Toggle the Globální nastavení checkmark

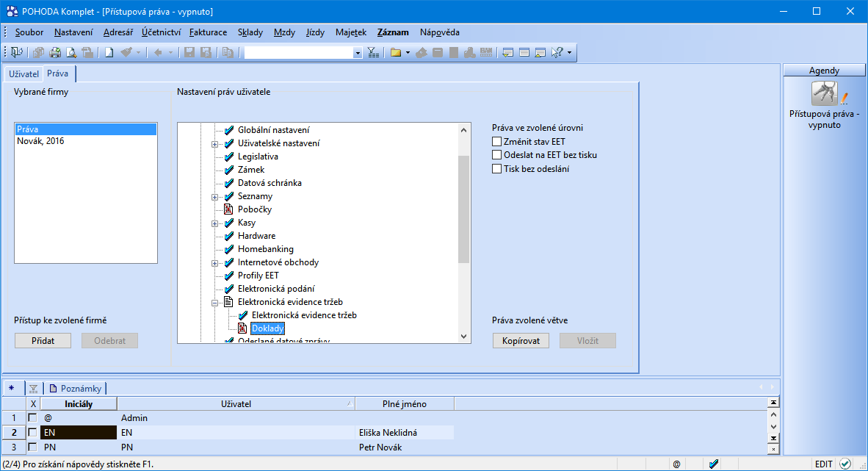click(228, 130)
